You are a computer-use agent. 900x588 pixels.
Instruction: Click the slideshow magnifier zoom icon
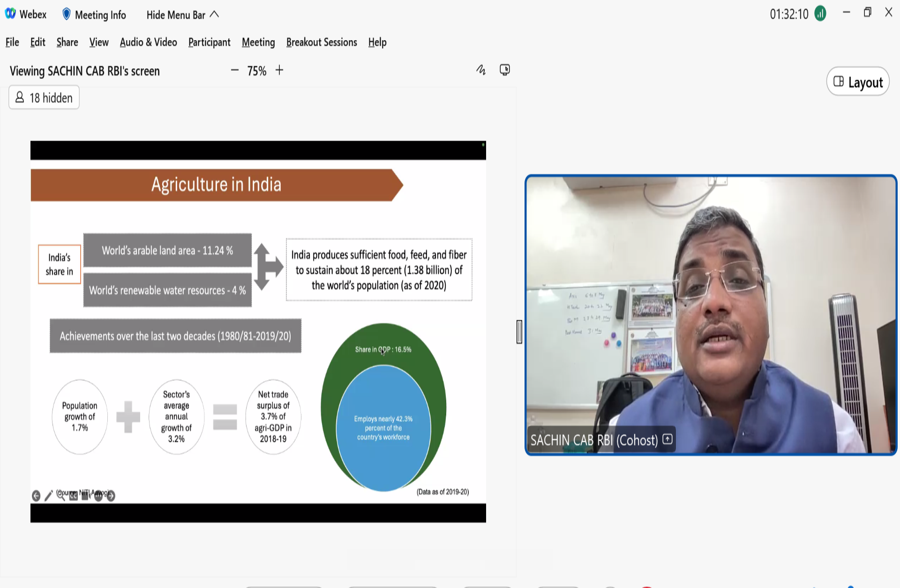click(61, 496)
